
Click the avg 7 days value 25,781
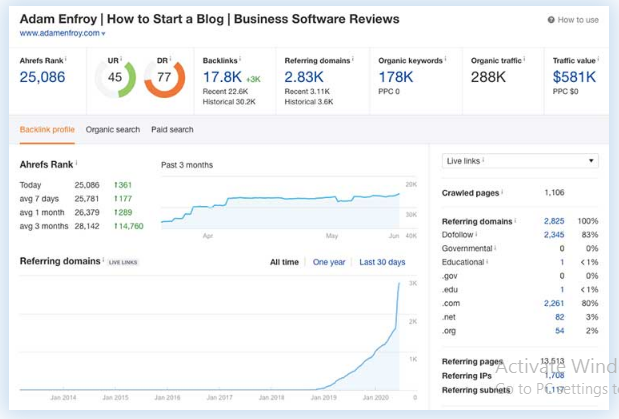(x=87, y=199)
